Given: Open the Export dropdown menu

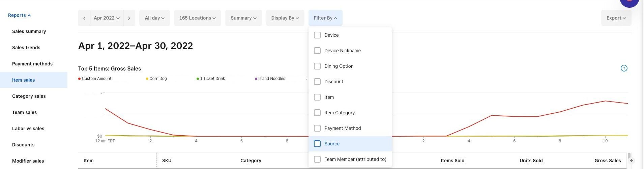Looking at the screenshot, I should [x=616, y=18].
